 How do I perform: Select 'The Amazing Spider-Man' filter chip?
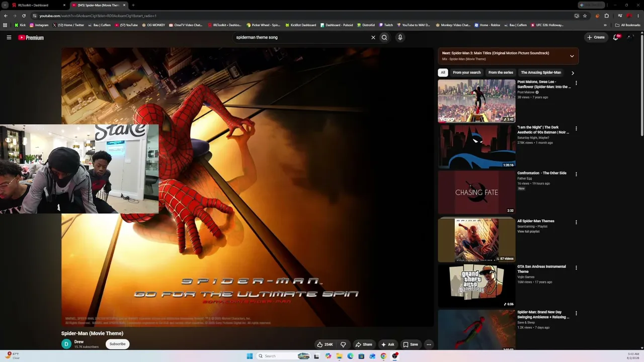coord(541,72)
